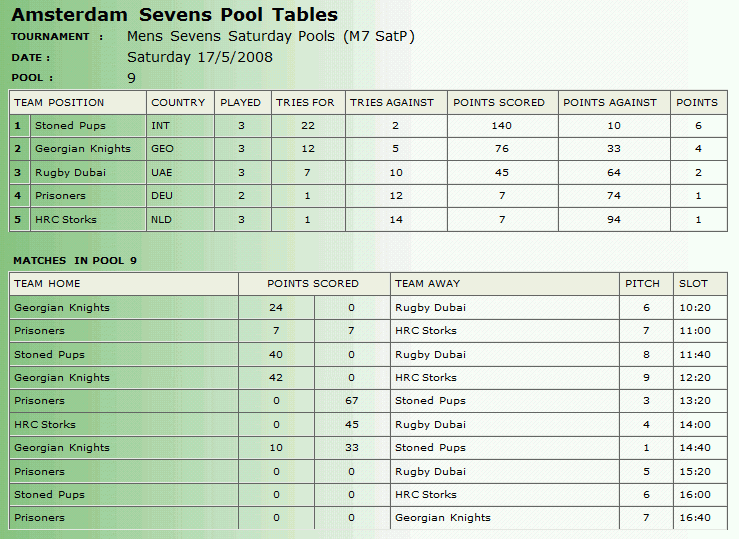The height and width of the screenshot is (539, 739).
Task: Click the Tries Against column header
Action: pyautogui.click(x=392, y=102)
